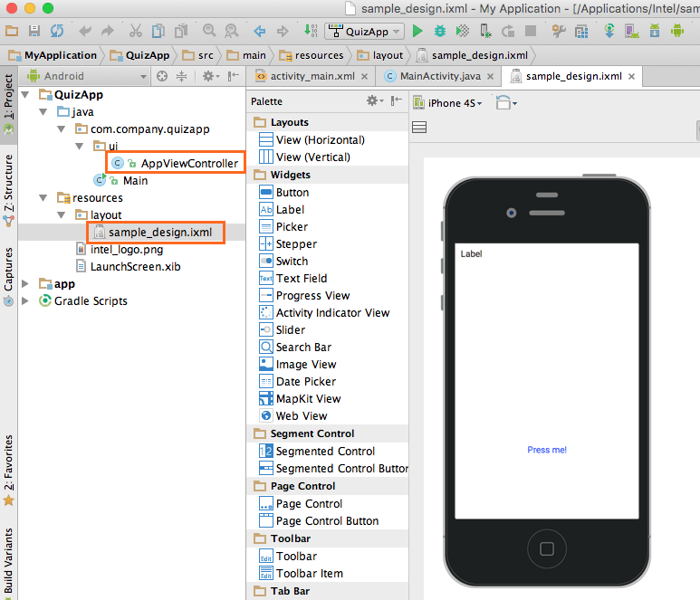Hide the Palette panel
Viewport: 700px width, 600px height.
pyautogui.click(x=397, y=100)
